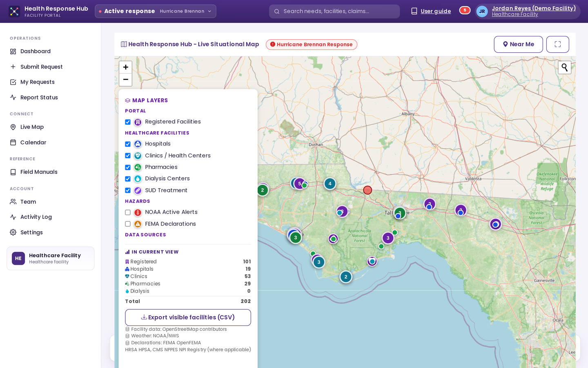This screenshot has height=368, width=588.
Task: Click the Team people icon
Action: coord(13,202)
